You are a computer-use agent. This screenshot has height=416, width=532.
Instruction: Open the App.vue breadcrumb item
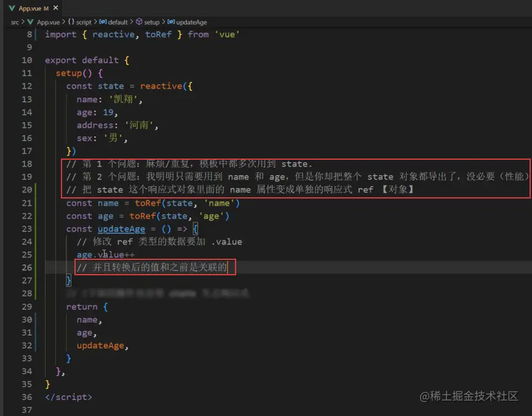(x=48, y=22)
